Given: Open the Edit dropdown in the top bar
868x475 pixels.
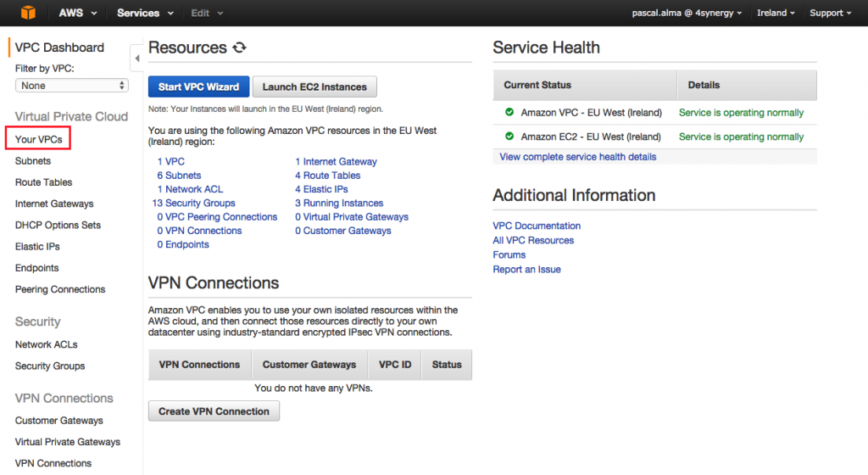Looking at the screenshot, I should point(207,13).
